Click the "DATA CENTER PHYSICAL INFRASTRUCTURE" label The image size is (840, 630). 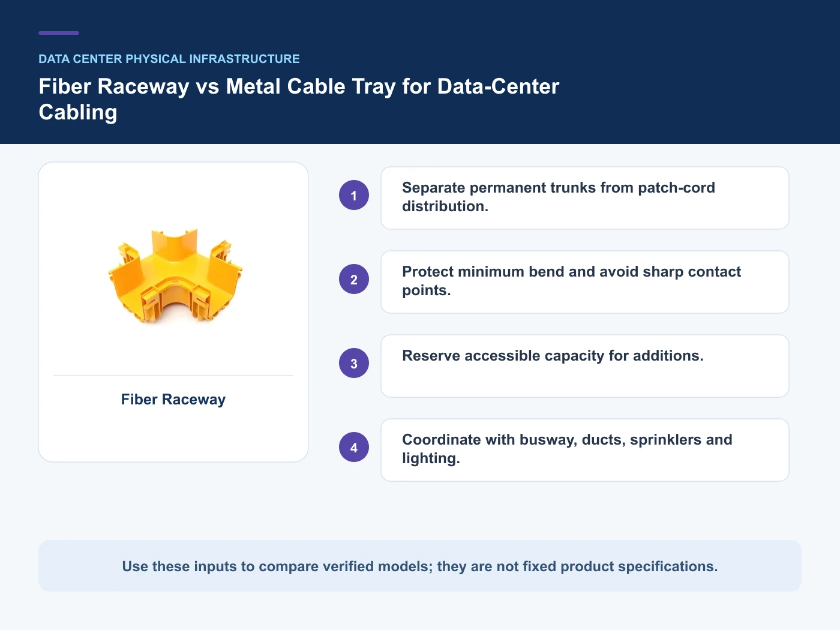[x=169, y=59]
